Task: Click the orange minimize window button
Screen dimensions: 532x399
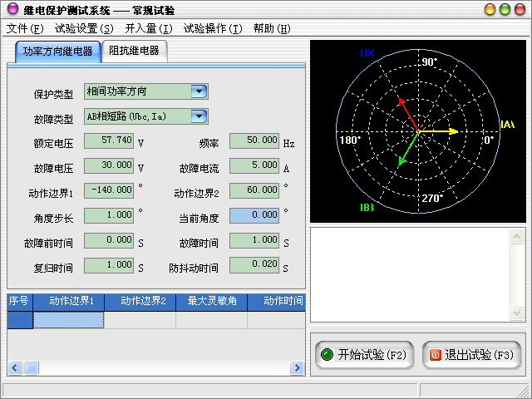Action: pyautogui.click(x=490, y=9)
